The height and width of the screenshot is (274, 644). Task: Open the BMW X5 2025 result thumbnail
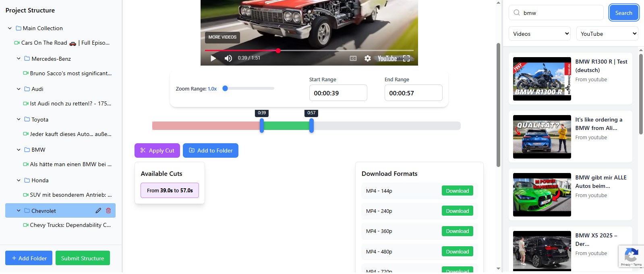tap(542, 251)
